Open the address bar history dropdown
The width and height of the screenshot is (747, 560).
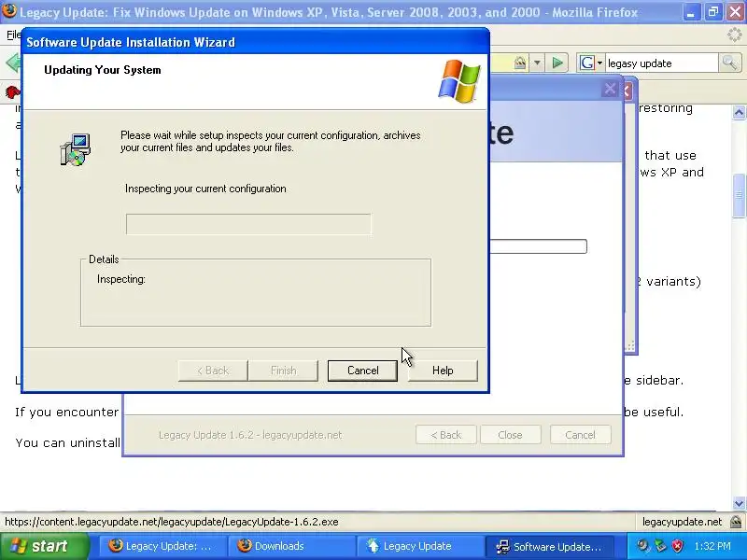537,63
